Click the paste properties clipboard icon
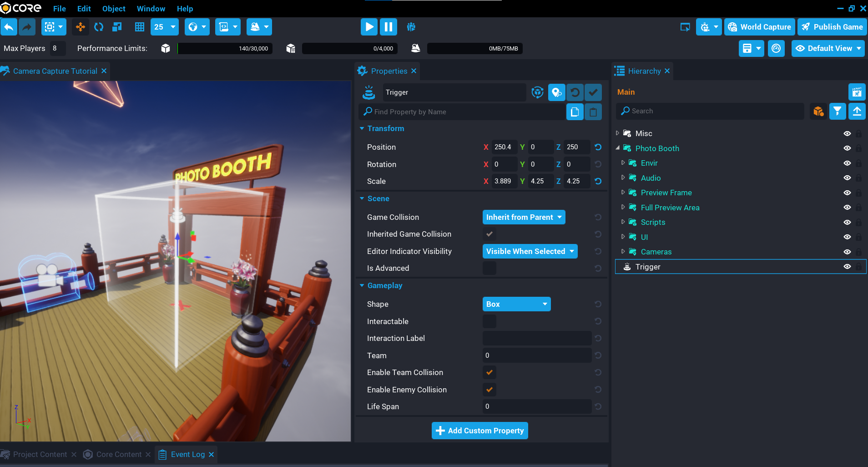The height and width of the screenshot is (467, 868). point(593,112)
